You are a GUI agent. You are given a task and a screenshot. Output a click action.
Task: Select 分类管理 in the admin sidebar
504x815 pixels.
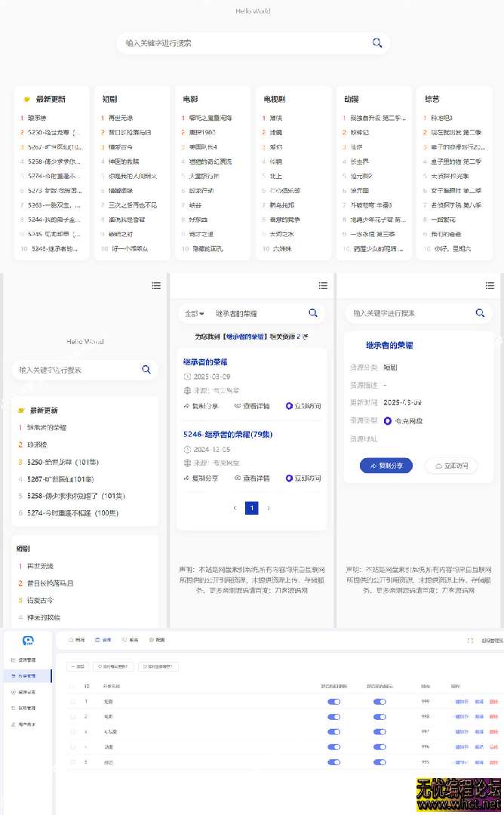[x=27, y=676]
